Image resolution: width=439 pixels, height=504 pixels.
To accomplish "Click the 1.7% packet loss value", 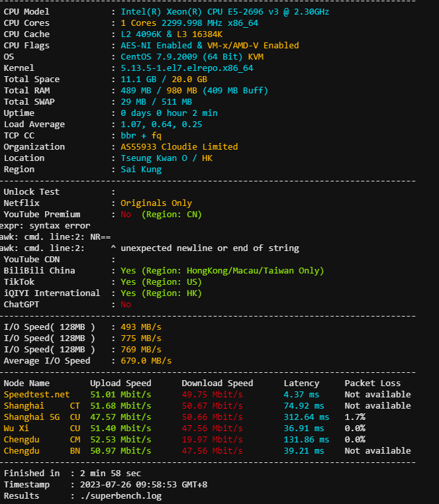I will pyautogui.click(x=355, y=417).
